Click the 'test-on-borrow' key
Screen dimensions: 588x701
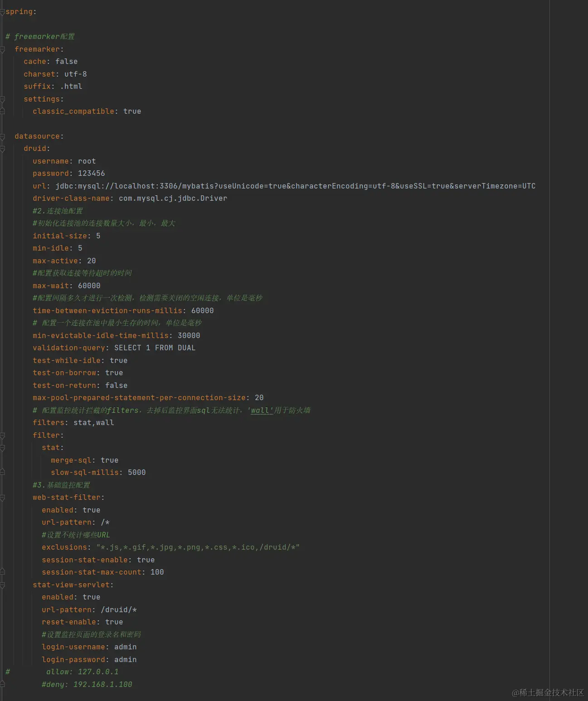(x=64, y=373)
